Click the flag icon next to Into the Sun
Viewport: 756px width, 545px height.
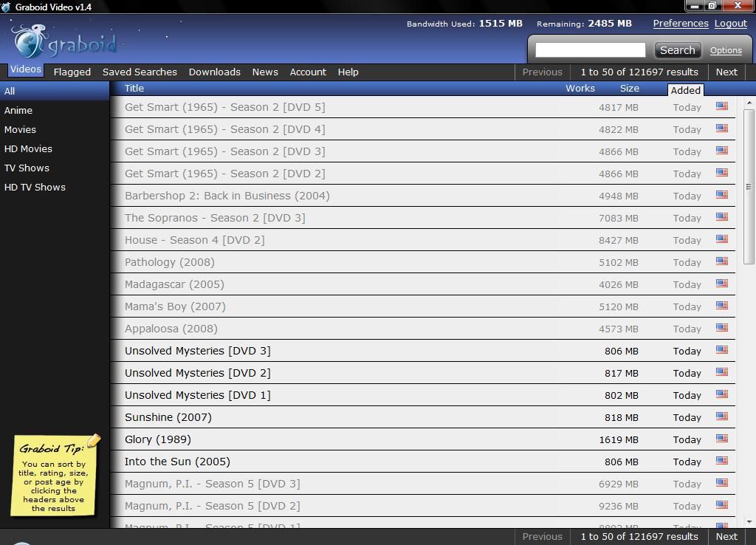click(x=722, y=461)
